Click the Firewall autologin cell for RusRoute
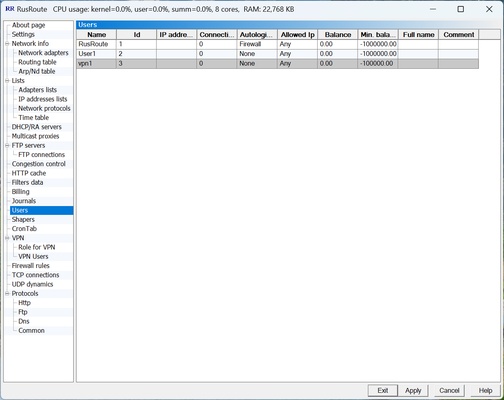504x400 pixels. 257,44
